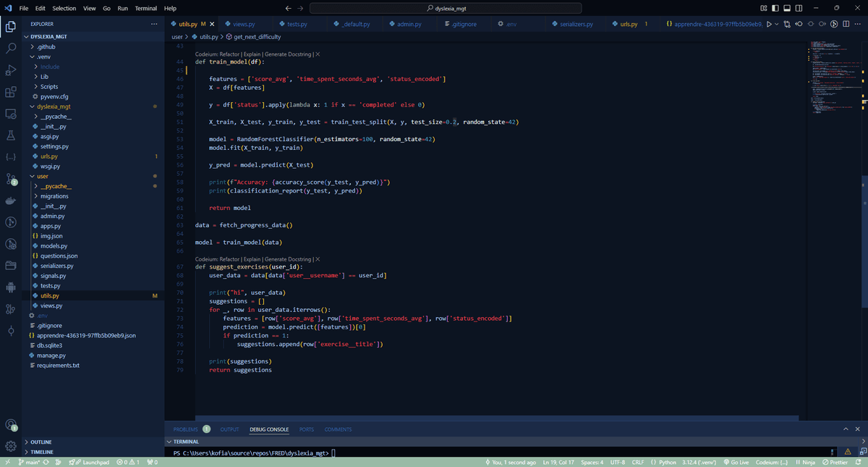This screenshot has width=868, height=467.
Task: Expand the .github folder
Action: tap(94, 46)
